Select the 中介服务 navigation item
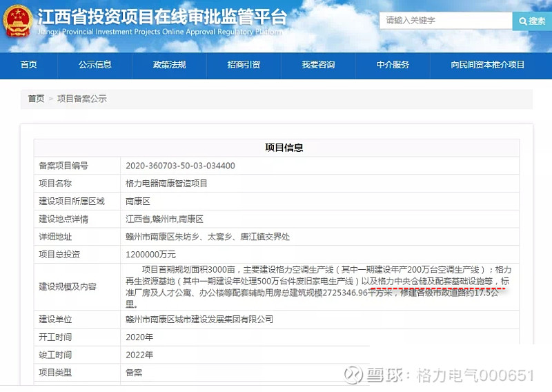This screenshot has width=552, height=392. point(393,65)
